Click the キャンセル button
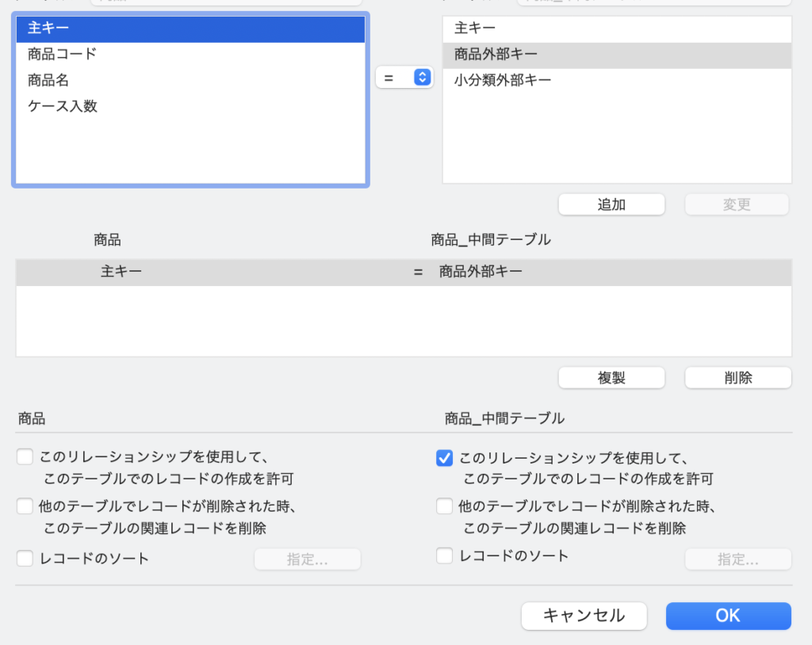Viewport: 812px width, 645px height. click(x=584, y=616)
